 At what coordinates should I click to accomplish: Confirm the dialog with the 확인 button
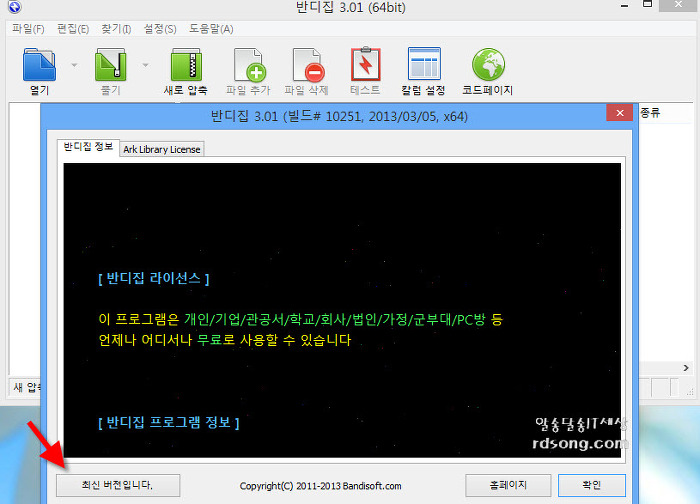pyautogui.click(x=593, y=485)
